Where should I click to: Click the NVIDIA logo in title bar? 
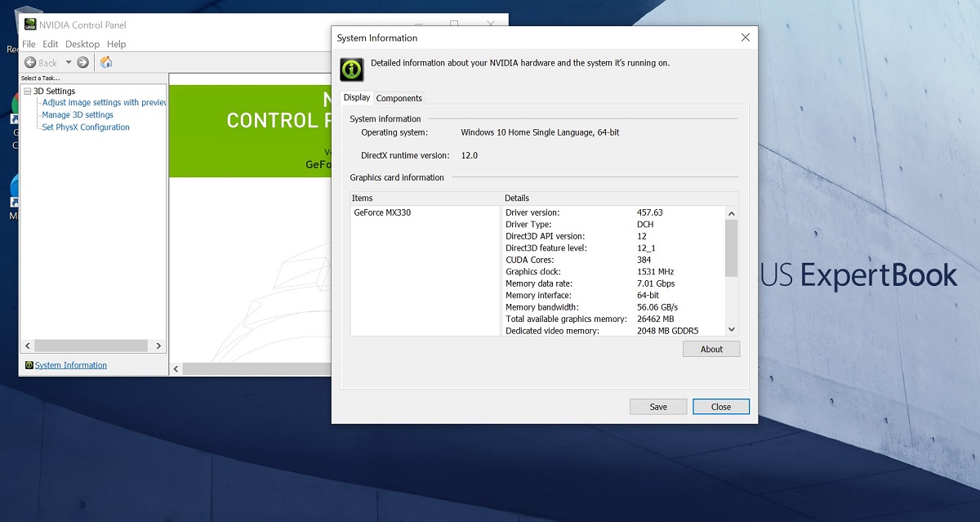coord(29,25)
